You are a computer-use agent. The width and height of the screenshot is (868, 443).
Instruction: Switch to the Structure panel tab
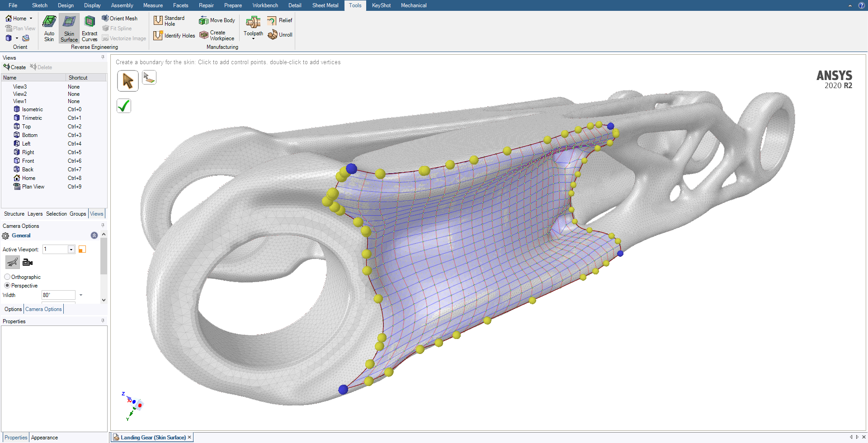(x=14, y=214)
